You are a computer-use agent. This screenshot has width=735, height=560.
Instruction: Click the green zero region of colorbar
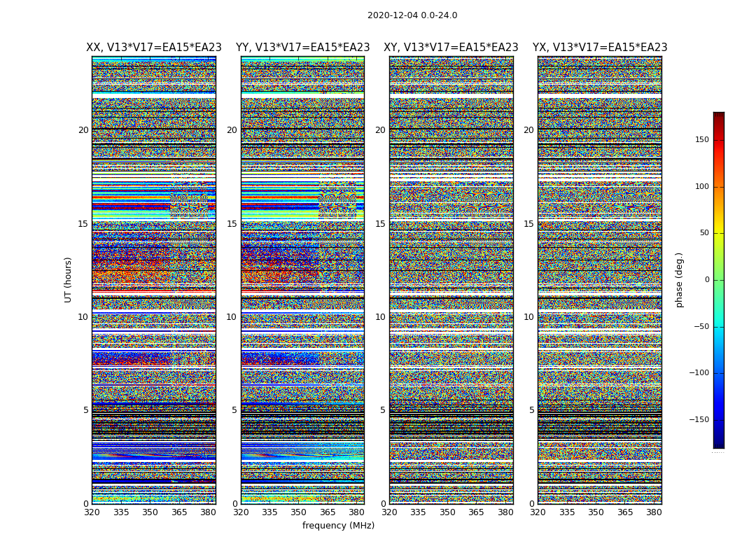(719, 280)
